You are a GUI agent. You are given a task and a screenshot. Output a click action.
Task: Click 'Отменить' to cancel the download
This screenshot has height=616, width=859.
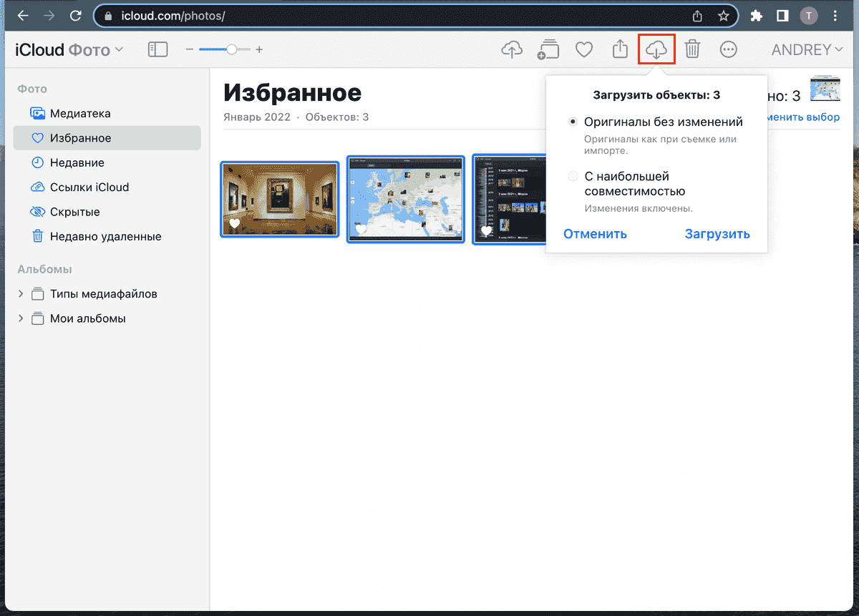tap(595, 234)
